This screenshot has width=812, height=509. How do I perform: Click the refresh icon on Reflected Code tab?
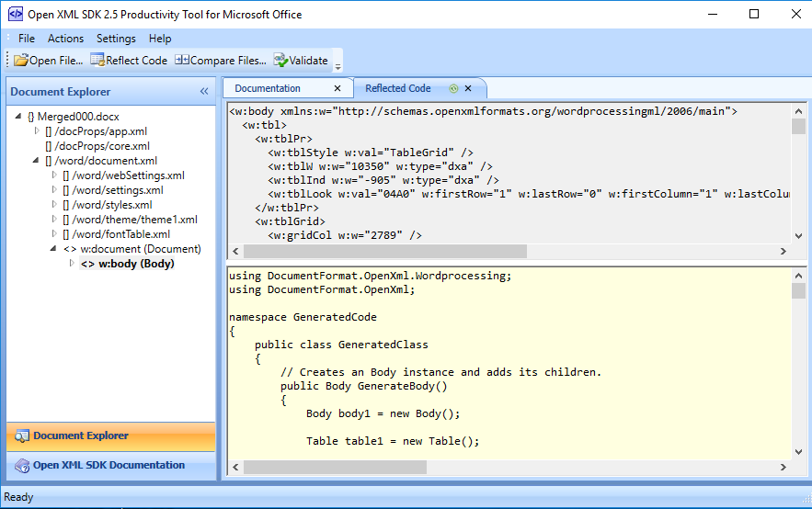(453, 88)
